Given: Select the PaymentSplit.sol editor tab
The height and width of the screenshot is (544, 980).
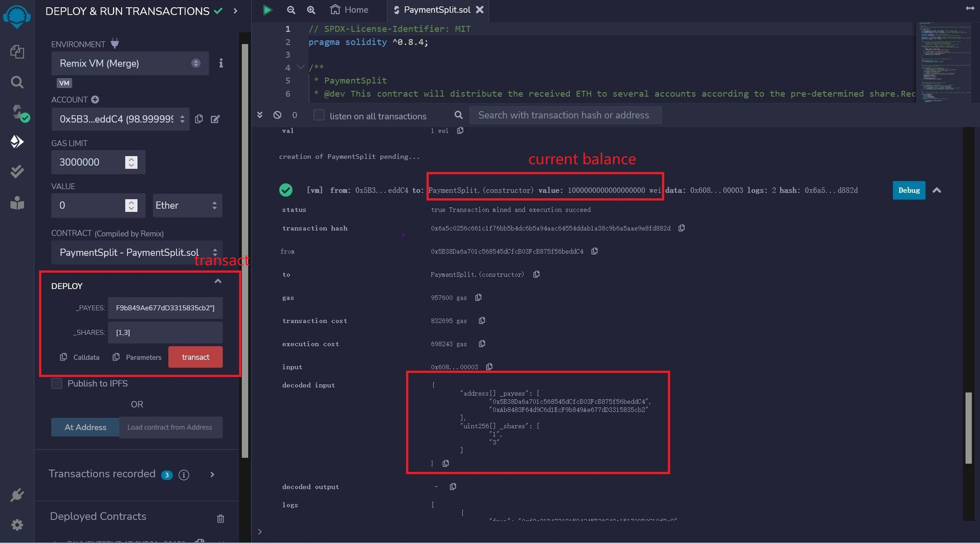Looking at the screenshot, I should pyautogui.click(x=437, y=10).
